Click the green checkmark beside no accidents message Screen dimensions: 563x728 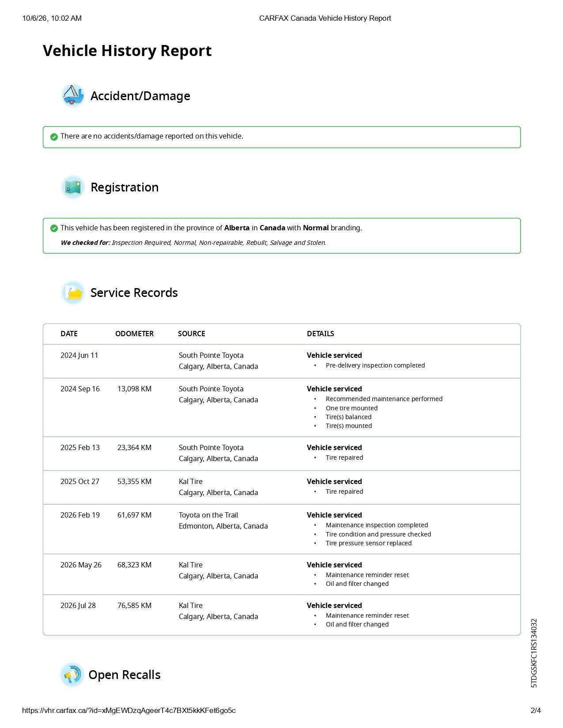point(54,137)
